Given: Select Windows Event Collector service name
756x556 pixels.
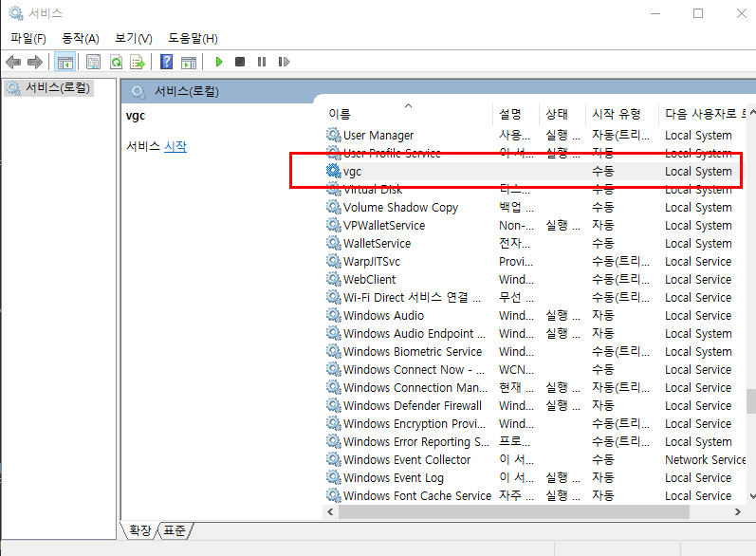Looking at the screenshot, I should pos(407,460).
